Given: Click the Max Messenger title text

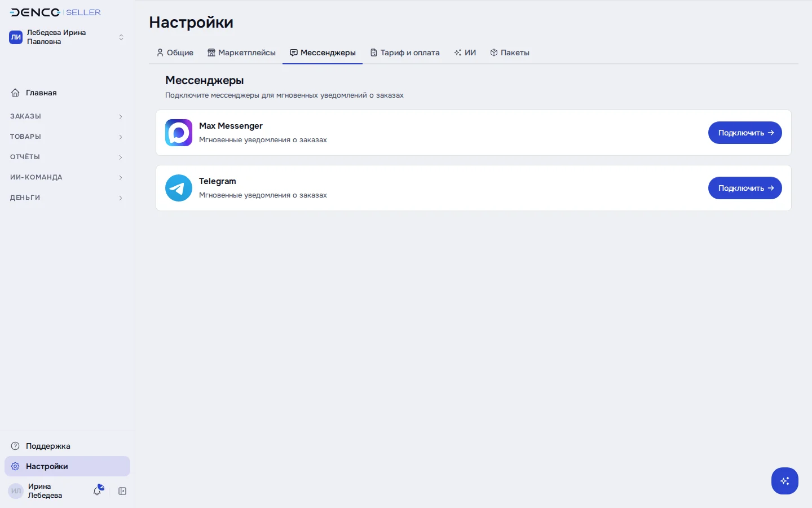Looking at the screenshot, I should click(231, 126).
